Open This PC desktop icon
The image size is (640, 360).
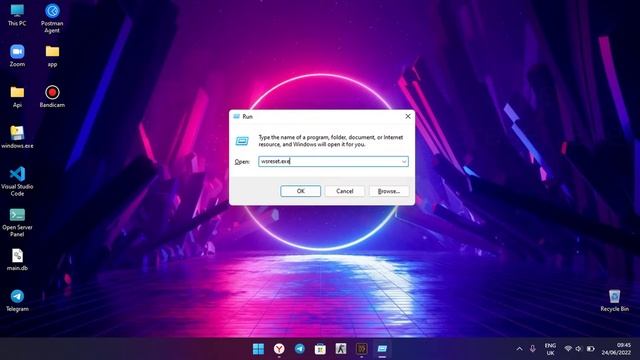coord(17,16)
